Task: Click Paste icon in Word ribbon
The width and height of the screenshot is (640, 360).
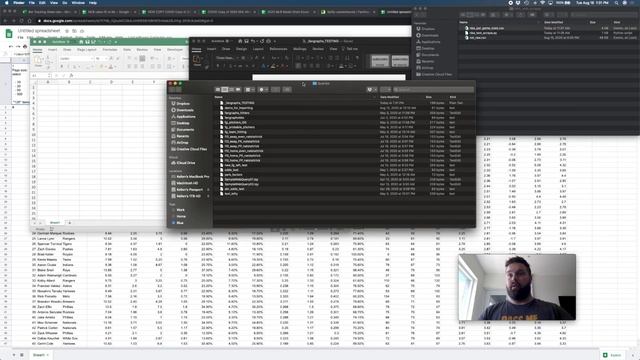Action: (197, 61)
